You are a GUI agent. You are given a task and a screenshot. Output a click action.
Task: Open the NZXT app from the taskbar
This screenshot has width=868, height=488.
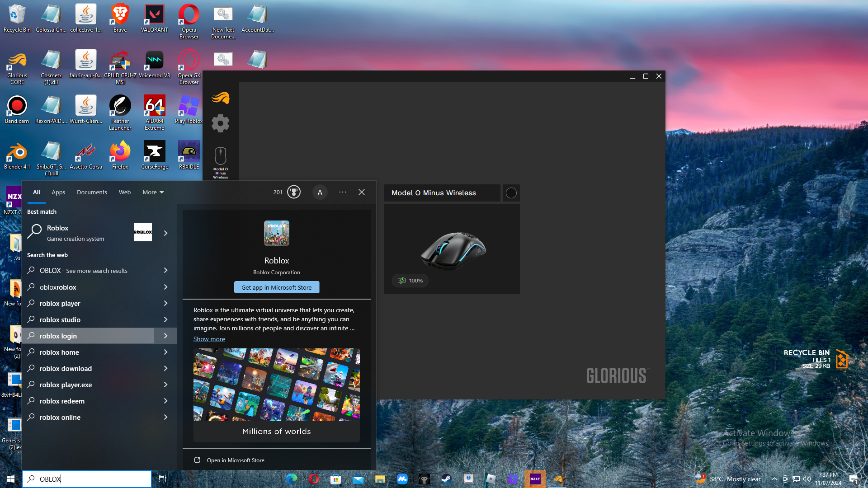[x=535, y=479]
